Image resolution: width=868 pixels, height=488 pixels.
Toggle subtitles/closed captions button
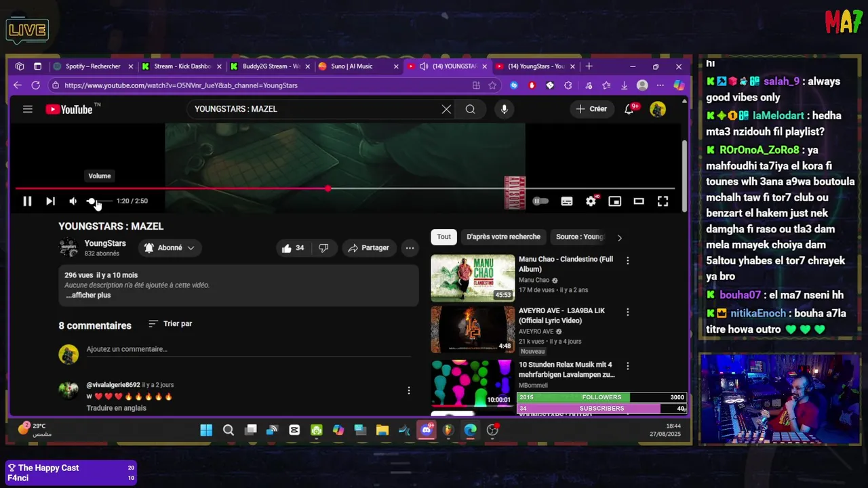[x=567, y=201]
